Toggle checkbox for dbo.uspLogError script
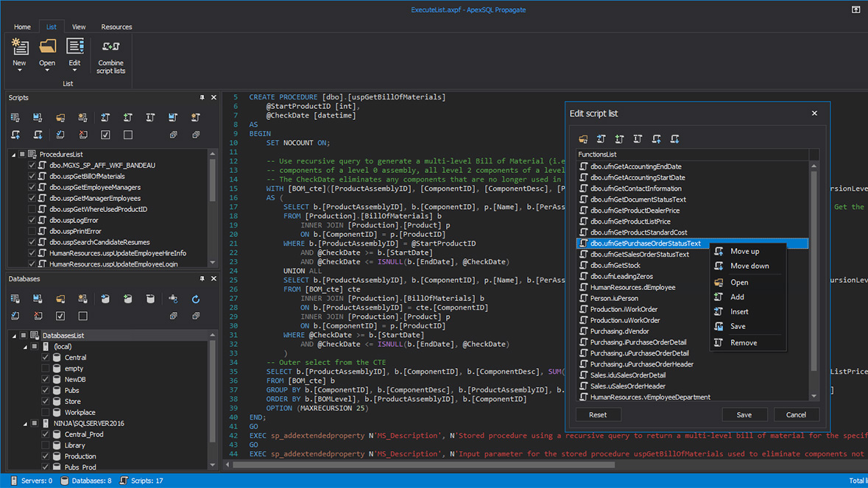The image size is (868, 488). [32, 220]
